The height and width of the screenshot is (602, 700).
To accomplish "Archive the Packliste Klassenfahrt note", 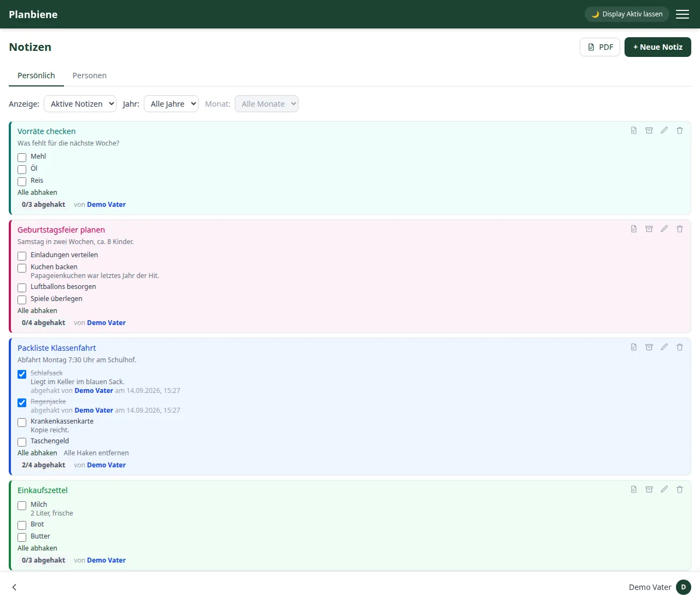I will tap(649, 347).
